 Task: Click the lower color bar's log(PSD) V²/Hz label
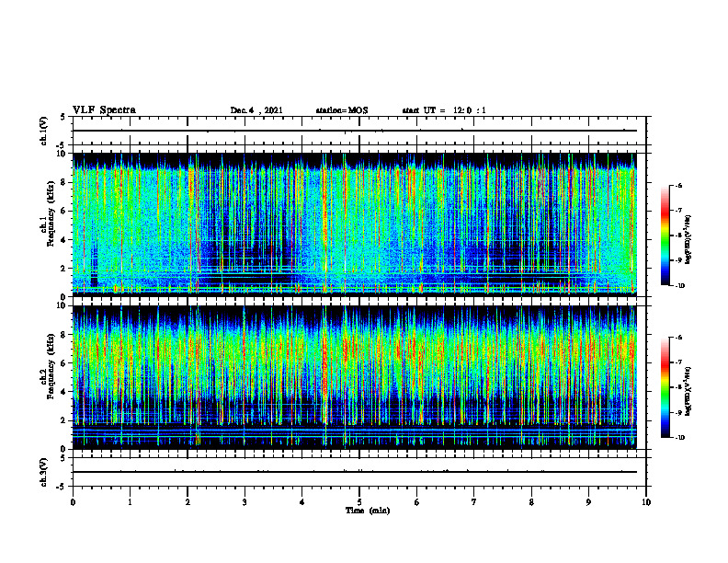click(x=688, y=390)
